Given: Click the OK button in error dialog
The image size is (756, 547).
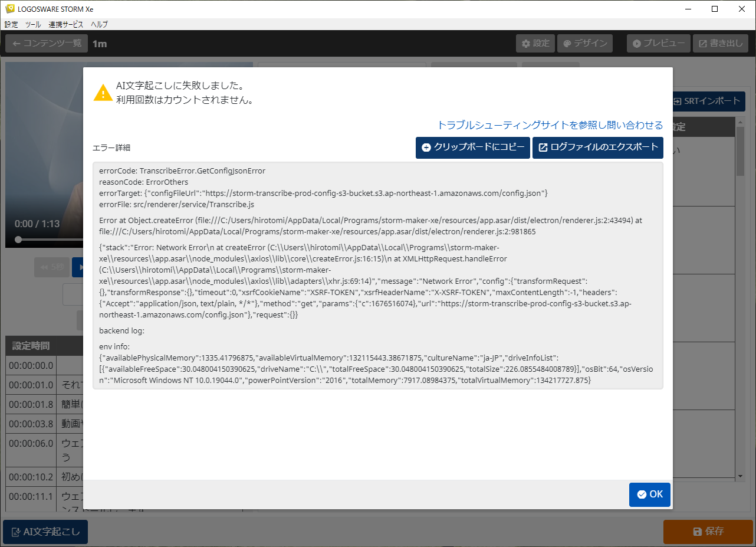Looking at the screenshot, I should [x=649, y=494].
